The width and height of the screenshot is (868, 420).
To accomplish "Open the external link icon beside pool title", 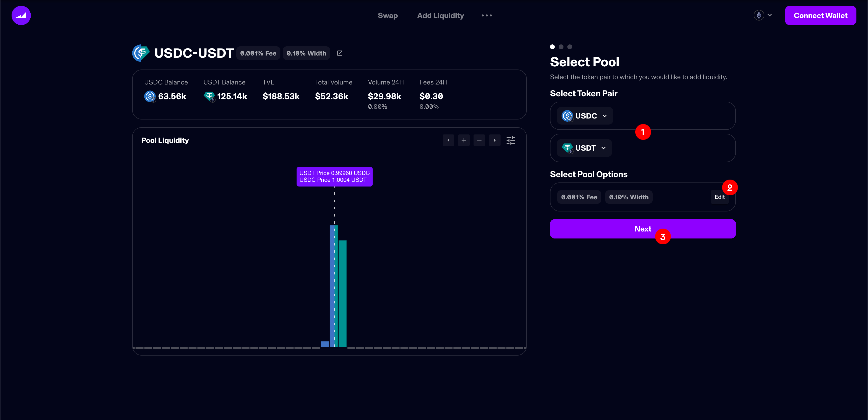I will tap(340, 53).
